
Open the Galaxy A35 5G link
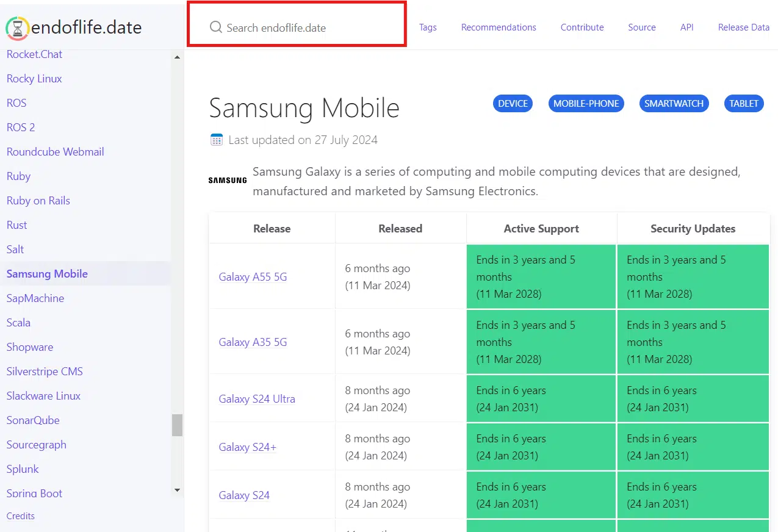pos(253,342)
